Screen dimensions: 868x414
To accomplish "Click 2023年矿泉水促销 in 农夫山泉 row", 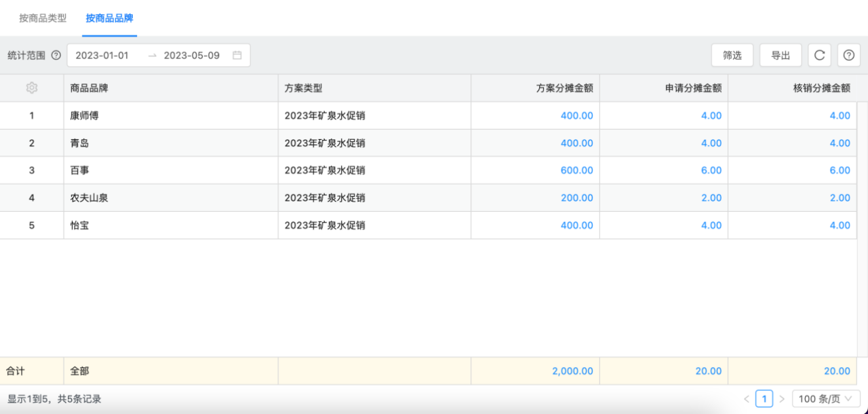I will click(x=325, y=198).
